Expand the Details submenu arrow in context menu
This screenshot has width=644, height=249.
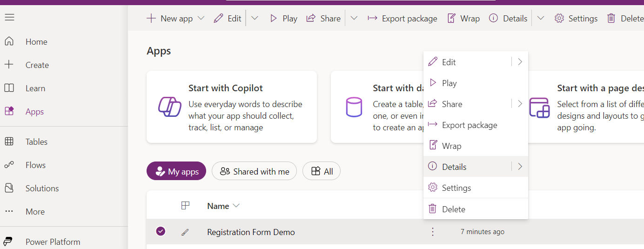[x=520, y=167]
